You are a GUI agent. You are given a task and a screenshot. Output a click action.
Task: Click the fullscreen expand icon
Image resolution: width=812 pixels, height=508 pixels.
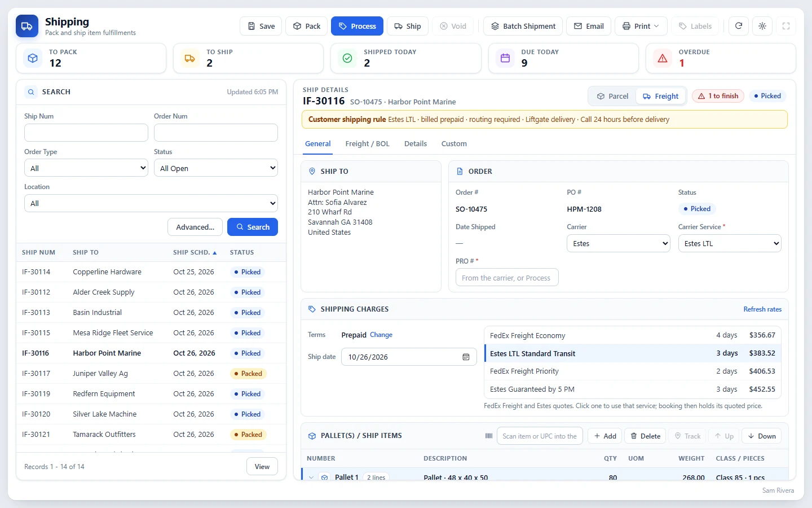(786, 26)
